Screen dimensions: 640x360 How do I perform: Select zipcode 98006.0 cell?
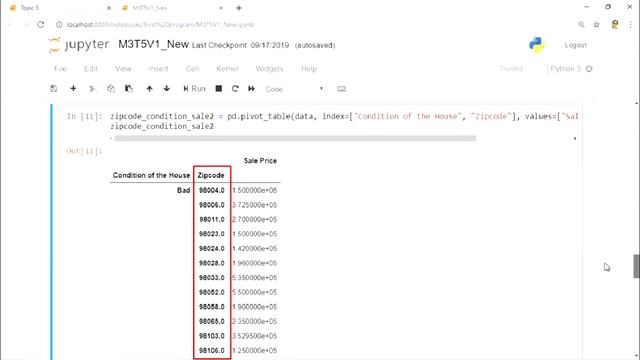click(x=212, y=204)
